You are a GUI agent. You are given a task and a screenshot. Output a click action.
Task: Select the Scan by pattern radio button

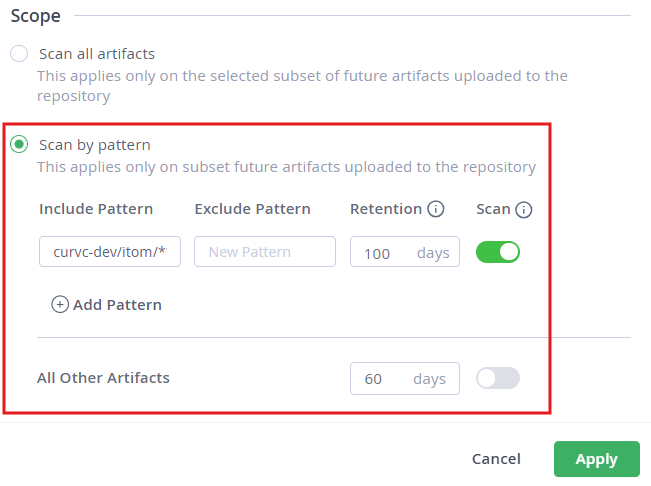(19, 145)
